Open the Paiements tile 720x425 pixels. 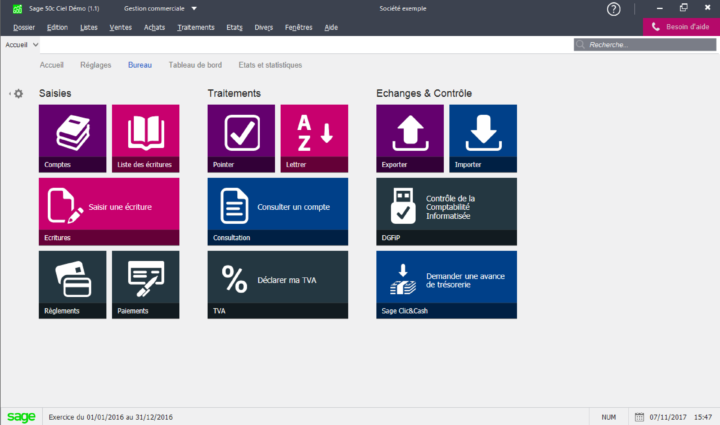(x=146, y=285)
